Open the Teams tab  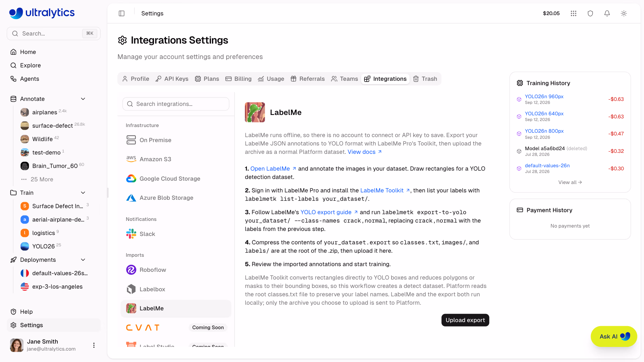point(344,79)
